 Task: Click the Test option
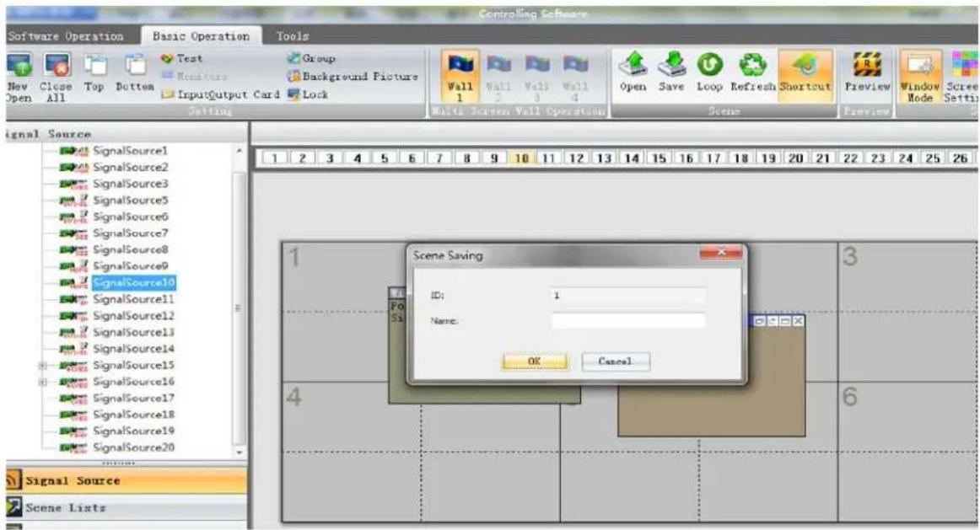[x=182, y=58]
